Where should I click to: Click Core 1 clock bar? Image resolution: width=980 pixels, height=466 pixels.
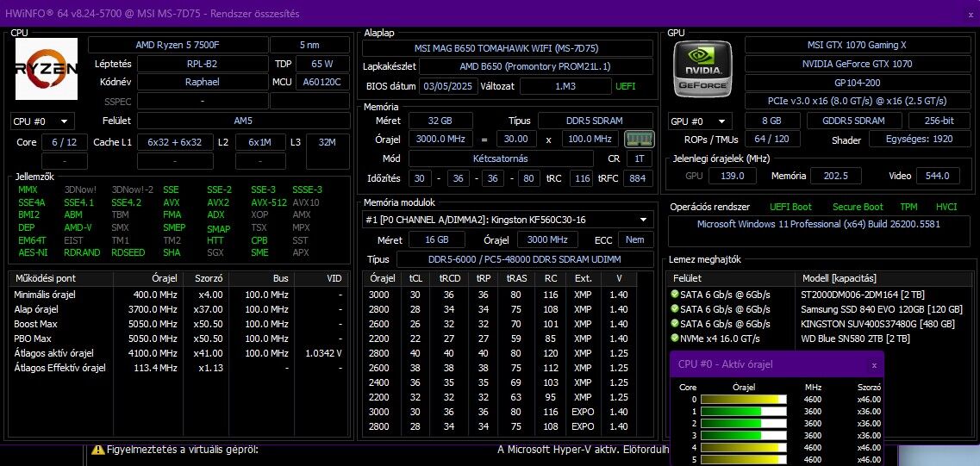(x=743, y=412)
